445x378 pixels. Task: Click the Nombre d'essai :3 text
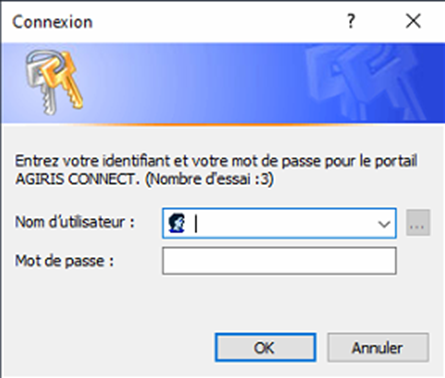click(209, 179)
